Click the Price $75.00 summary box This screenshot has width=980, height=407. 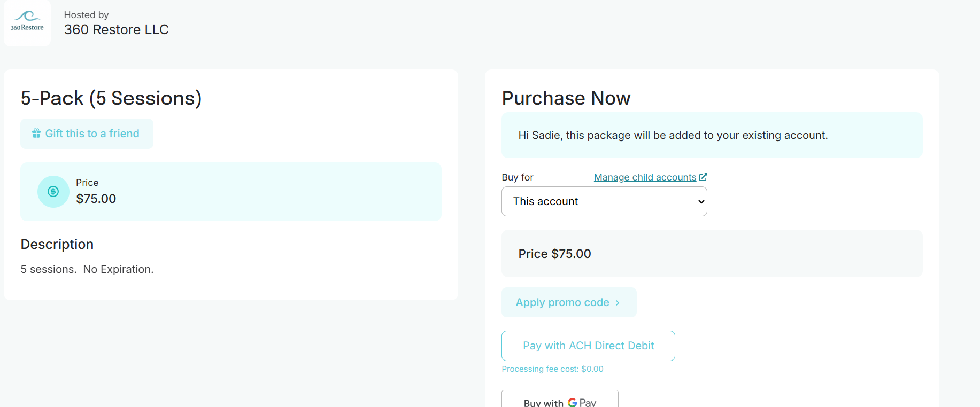[x=712, y=254]
